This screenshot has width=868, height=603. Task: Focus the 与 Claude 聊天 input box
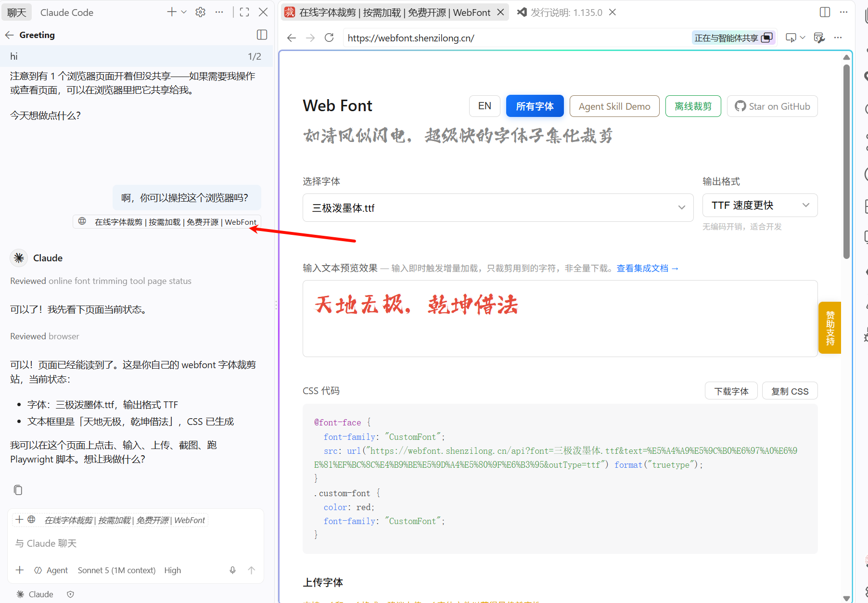point(136,543)
